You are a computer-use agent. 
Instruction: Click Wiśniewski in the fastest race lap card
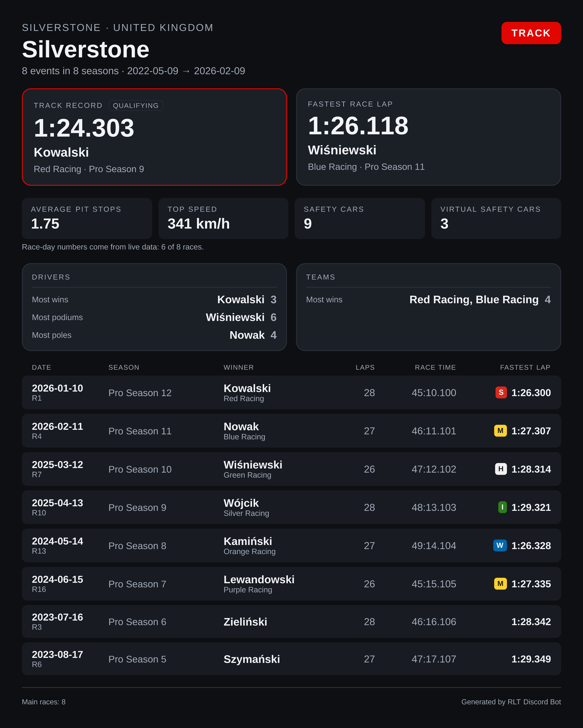[342, 150]
